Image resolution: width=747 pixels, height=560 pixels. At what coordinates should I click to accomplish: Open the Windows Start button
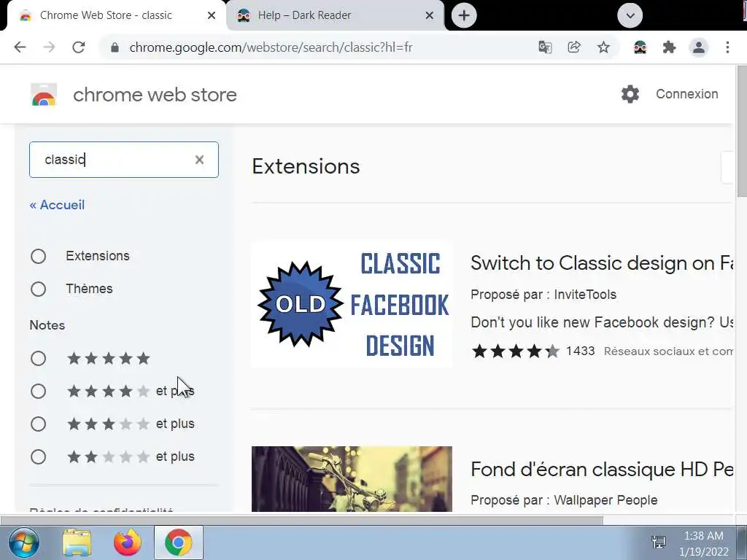pyautogui.click(x=23, y=542)
